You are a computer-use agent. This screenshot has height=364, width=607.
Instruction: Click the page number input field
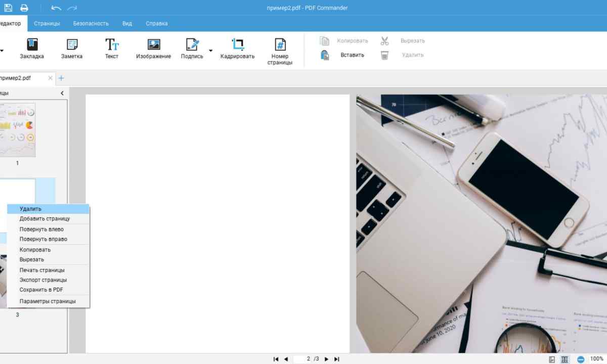click(x=302, y=359)
